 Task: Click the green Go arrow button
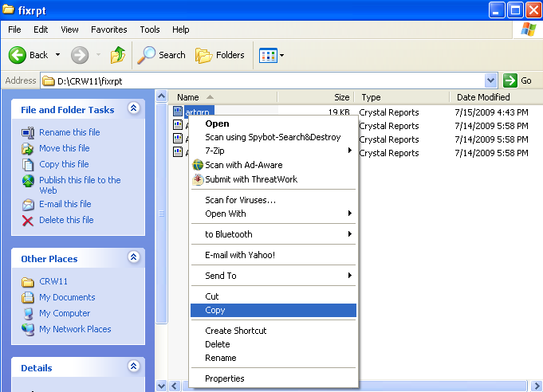point(510,80)
